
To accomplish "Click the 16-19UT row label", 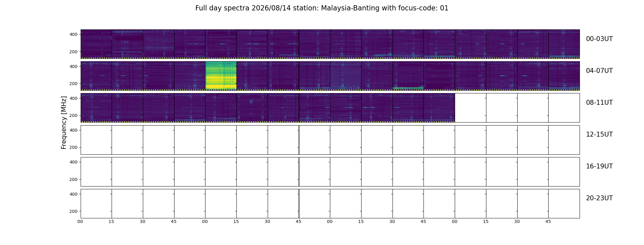I will point(599,166).
